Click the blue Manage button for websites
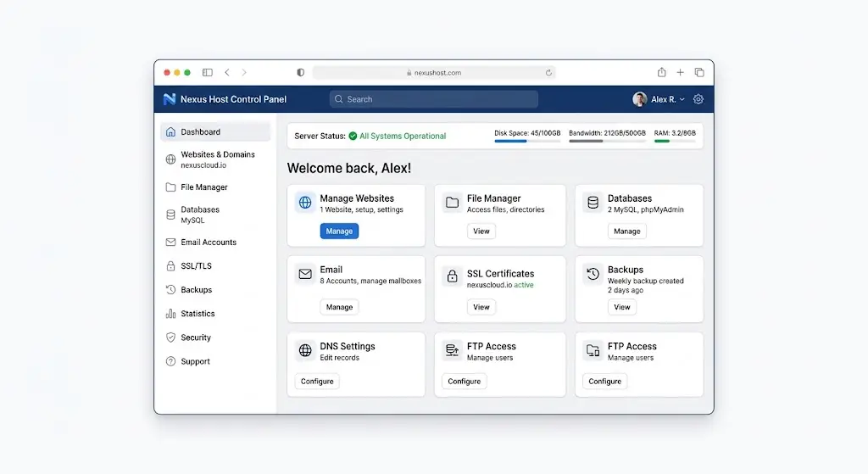This screenshot has height=474, width=868. point(339,231)
